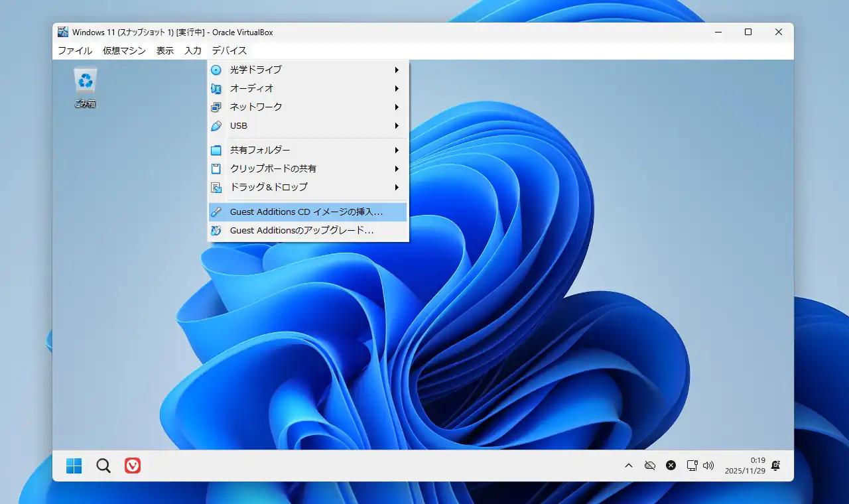This screenshot has width=849, height=504.
Task: Open the network status tray icon
Action: pyautogui.click(x=692, y=466)
